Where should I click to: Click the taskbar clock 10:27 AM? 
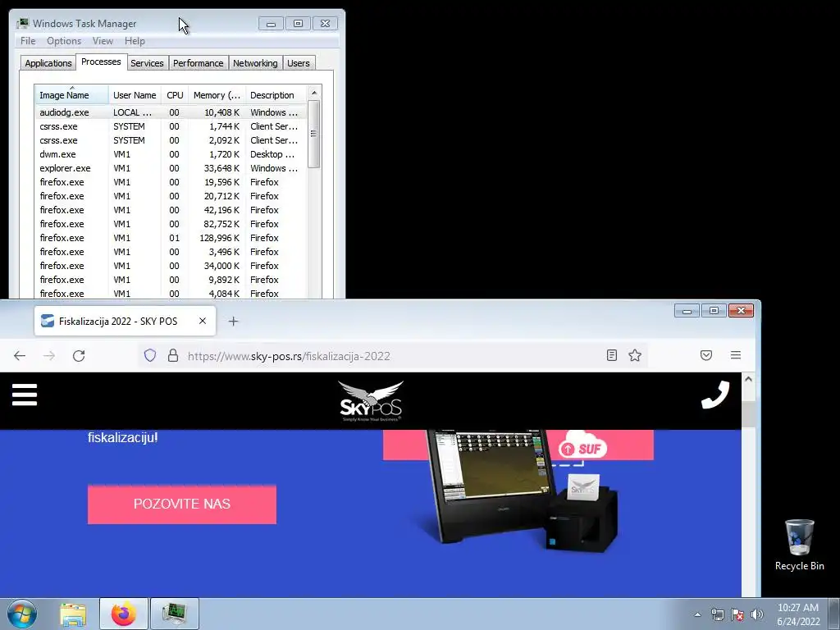798,614
